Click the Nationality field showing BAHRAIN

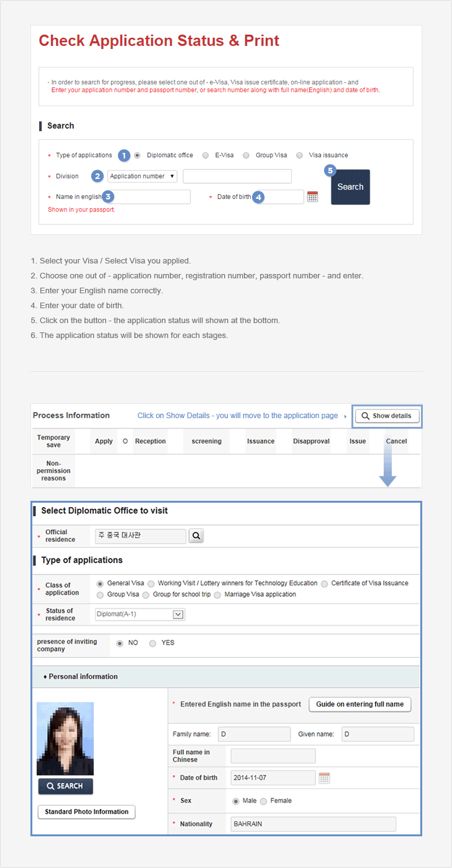[x=313, y=825]
